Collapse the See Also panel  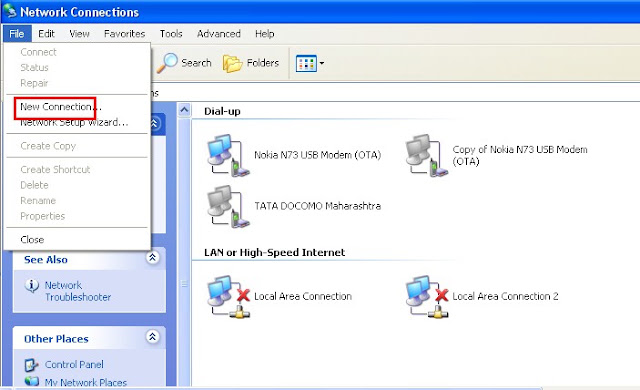[152, 257]
